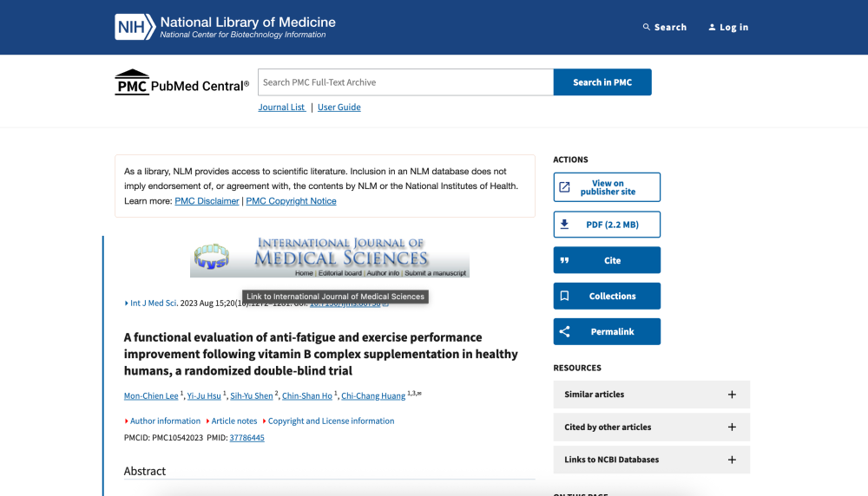Screen dimensions: 868x496
Task: Click the Abstract heading
Action: (145, 471)
